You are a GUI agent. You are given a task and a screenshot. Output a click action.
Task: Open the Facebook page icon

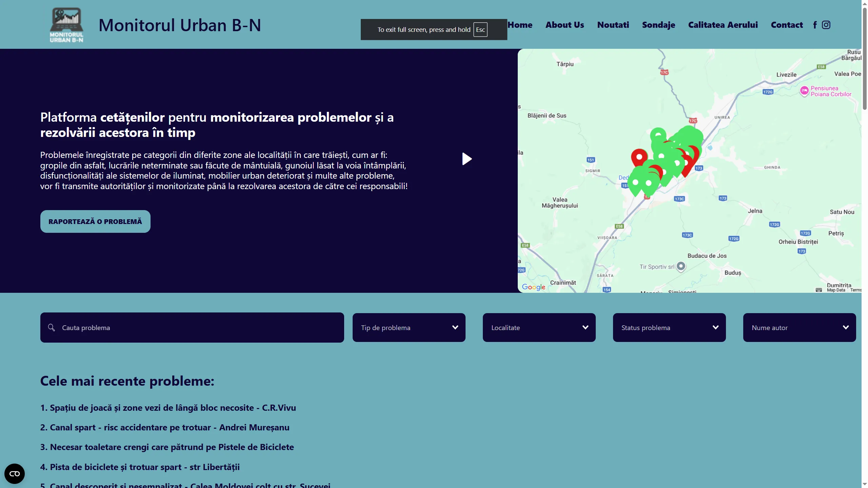pos(814,24)
